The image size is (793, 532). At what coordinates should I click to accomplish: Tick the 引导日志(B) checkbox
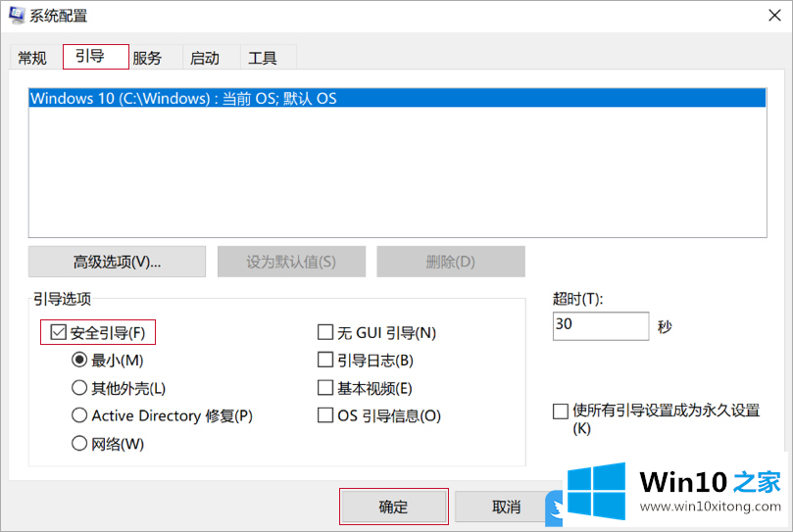[x=325, y=361]
